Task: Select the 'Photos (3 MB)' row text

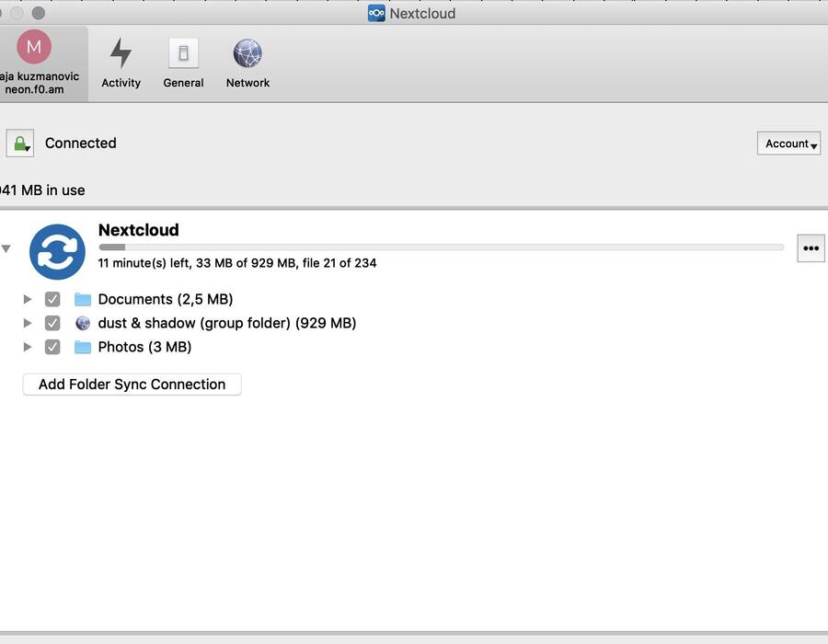Action: point(144,347)
